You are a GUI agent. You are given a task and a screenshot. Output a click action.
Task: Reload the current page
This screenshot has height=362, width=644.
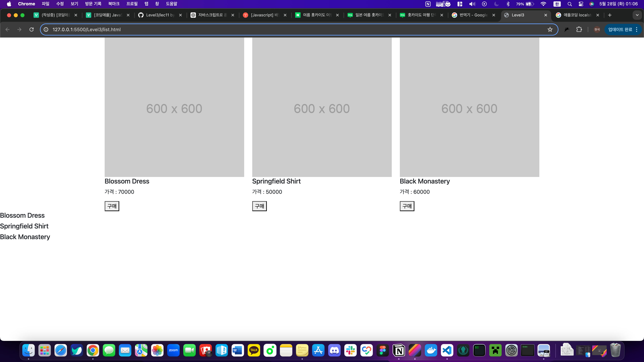pos(32,29)
